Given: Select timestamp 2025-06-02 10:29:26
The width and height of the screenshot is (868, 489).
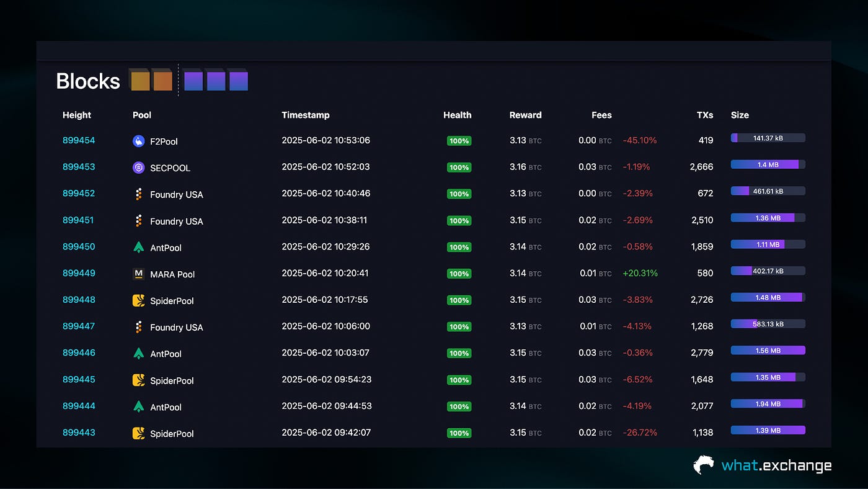Looking at the screenshot, I should coord(326,246).
